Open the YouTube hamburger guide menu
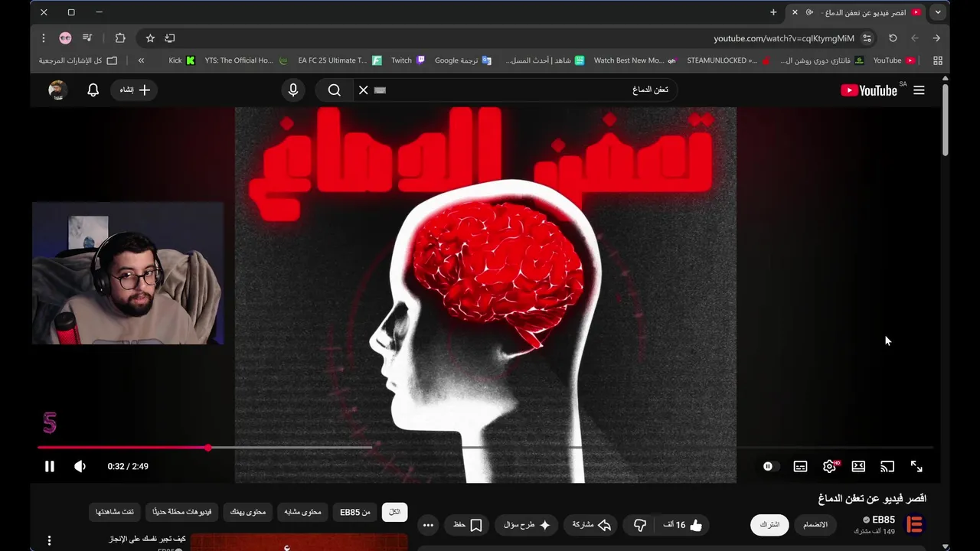Viewport: 980px width, 551px height. [x=919, y=90]
